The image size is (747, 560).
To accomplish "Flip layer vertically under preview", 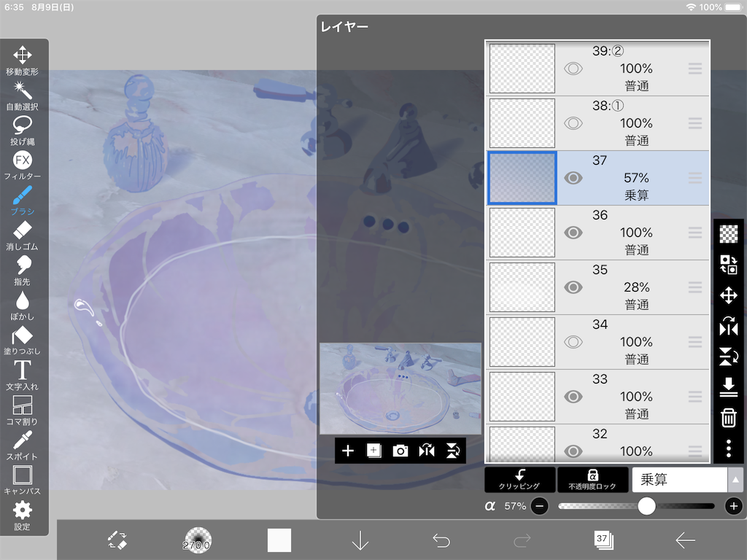I will (x=452, y=451).
